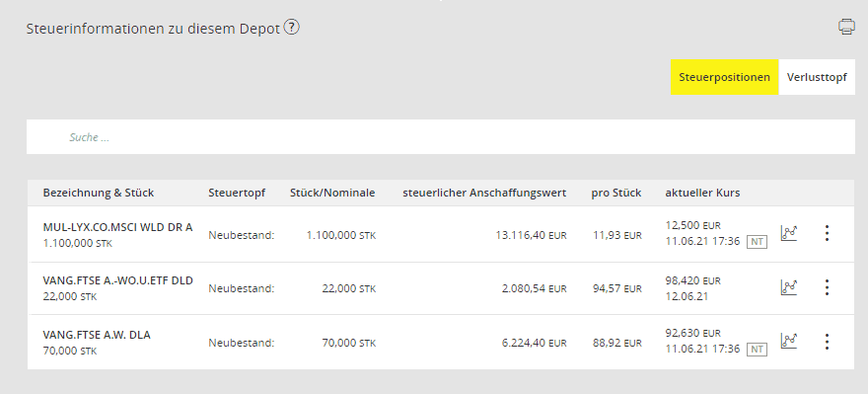Open more options for MUL-LYX.CO.MSCI WLD row
Screen dimensions: 868x394
coord(827,233)
